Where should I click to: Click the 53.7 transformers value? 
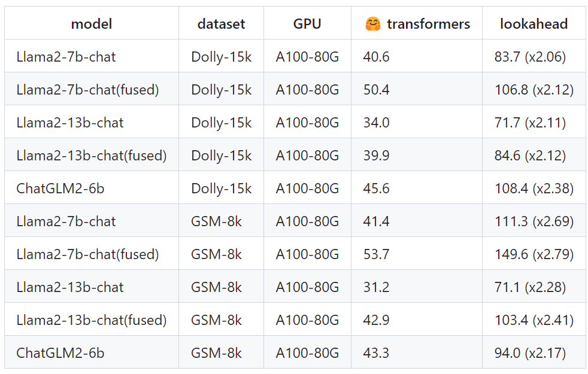tap(376, 254)
